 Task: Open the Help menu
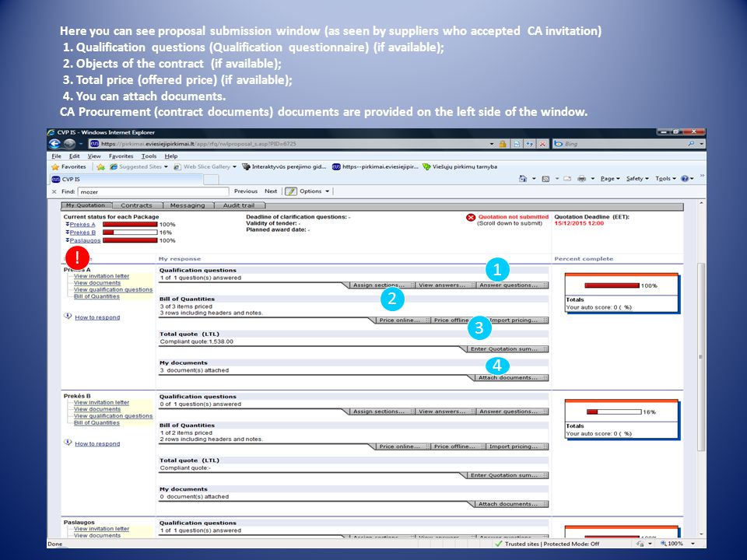tap(171, 156)
